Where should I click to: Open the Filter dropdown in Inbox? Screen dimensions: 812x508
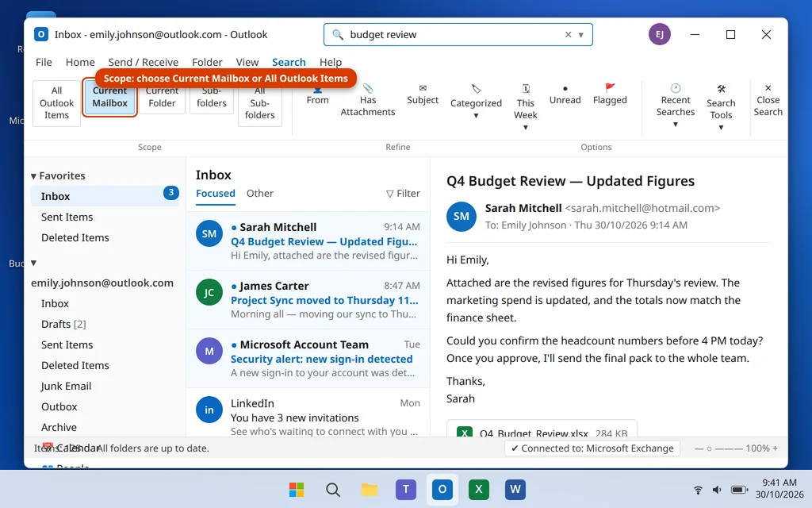pyautogui.click(x=403, y=194)
